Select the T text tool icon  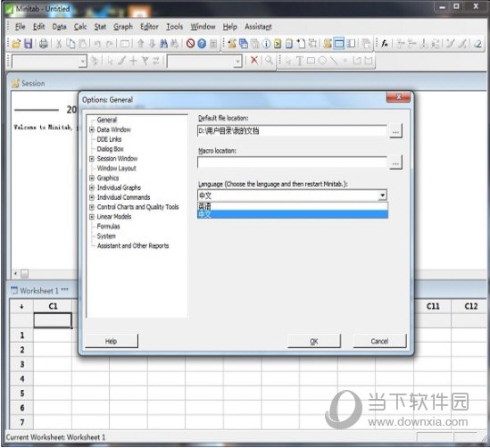pos(299,61)
